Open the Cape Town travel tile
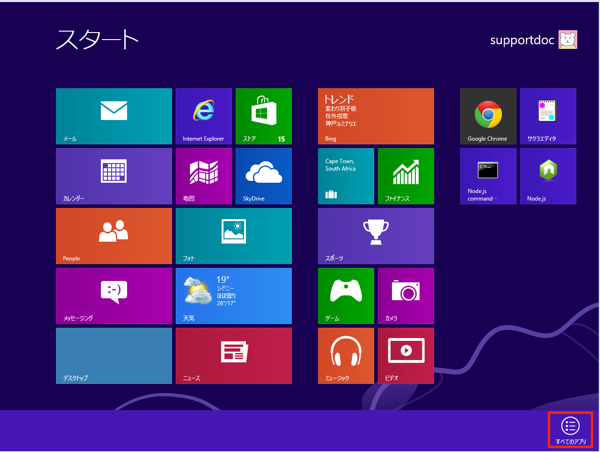Screen dimensions: 600x452 click(346, 176)
